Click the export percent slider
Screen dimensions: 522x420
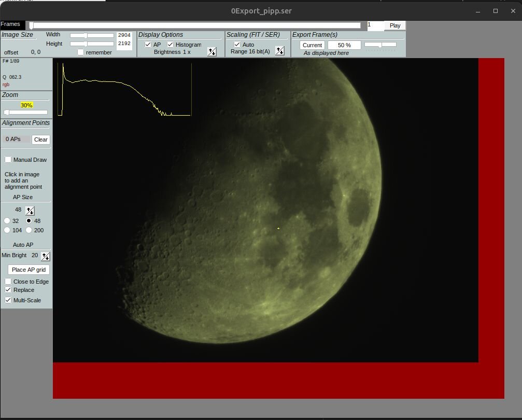(x=380, y=45)
